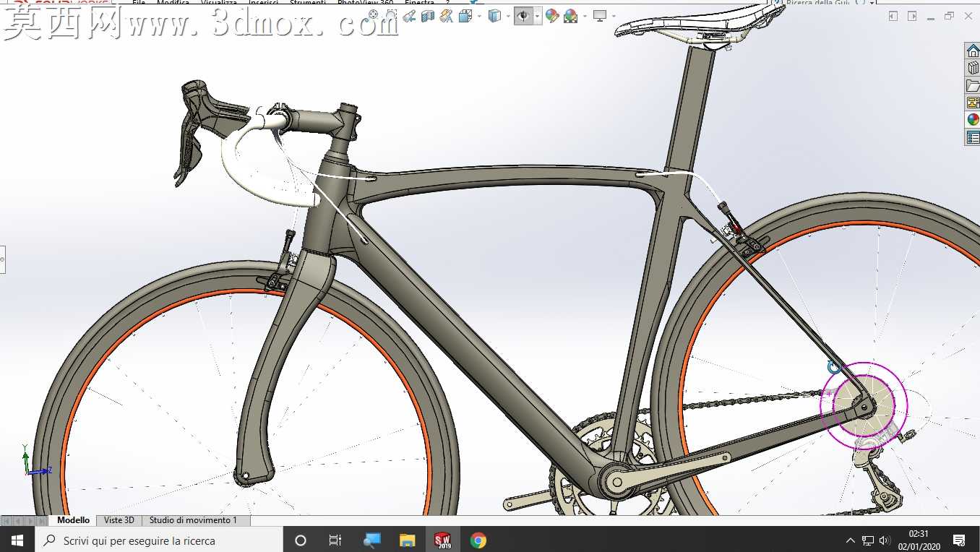Open the clock showing 02:31
The height and width of the screenshot is (552, 980).
tap(919, 540)
